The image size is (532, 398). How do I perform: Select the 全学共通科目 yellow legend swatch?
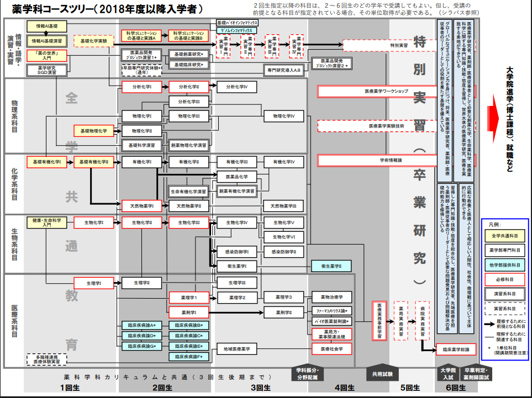click(504, 236)
